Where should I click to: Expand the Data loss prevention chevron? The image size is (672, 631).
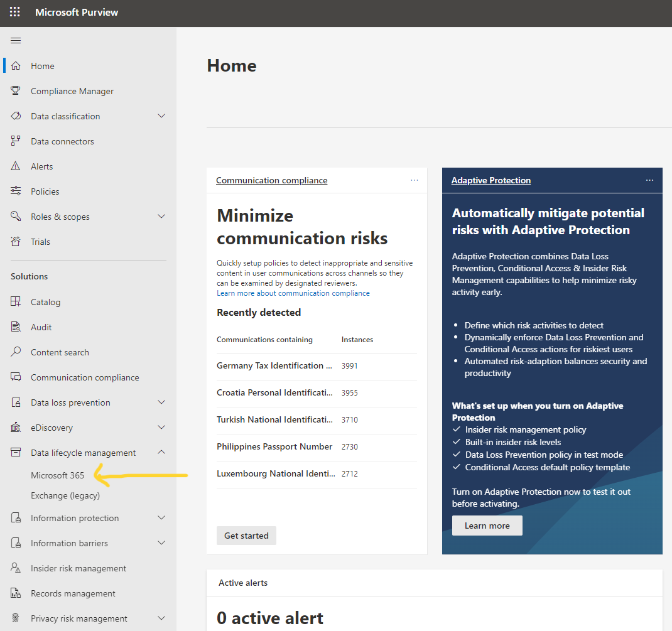pyautogui.click(x=161, y=402)
